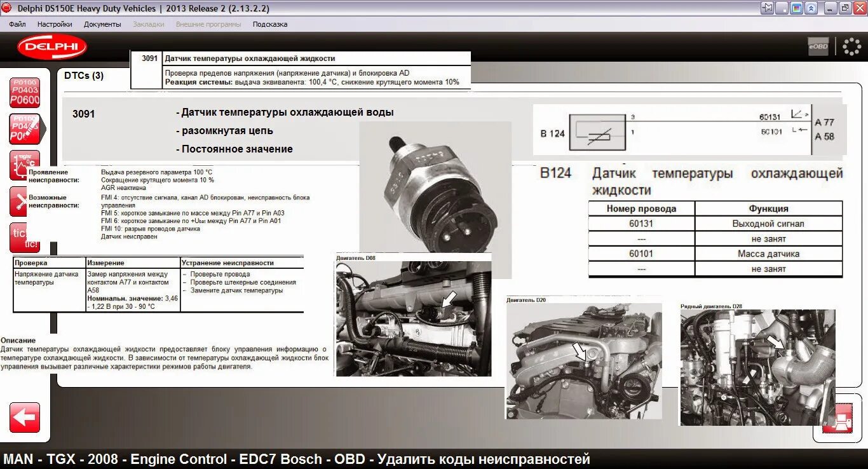Click the B 124 wiring diagram
Viewport: 868px width, 469px height.
[689, 130]
